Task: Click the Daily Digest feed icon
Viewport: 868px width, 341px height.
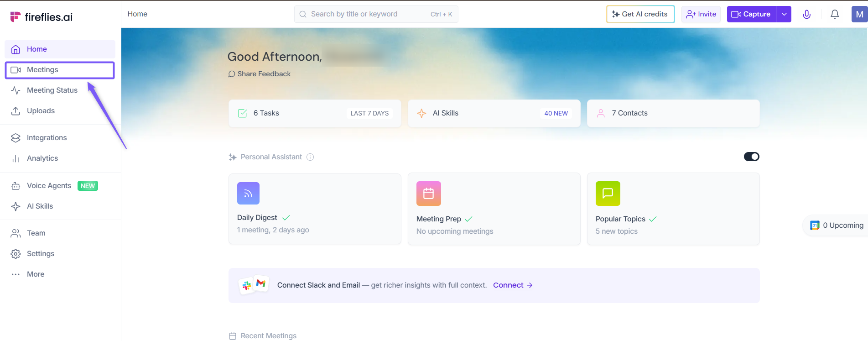Action: (248, 193)
